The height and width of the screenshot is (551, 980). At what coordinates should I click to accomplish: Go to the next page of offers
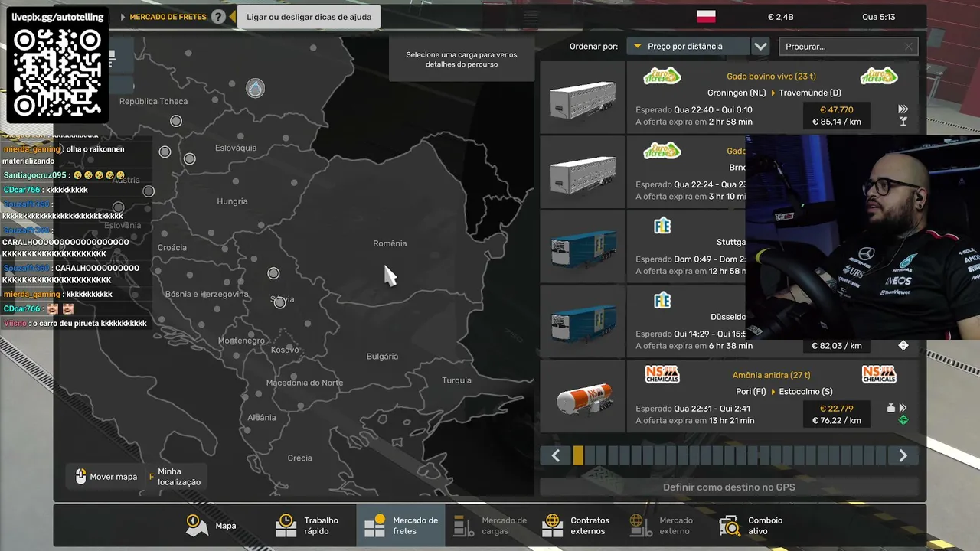tap(903, 456)
